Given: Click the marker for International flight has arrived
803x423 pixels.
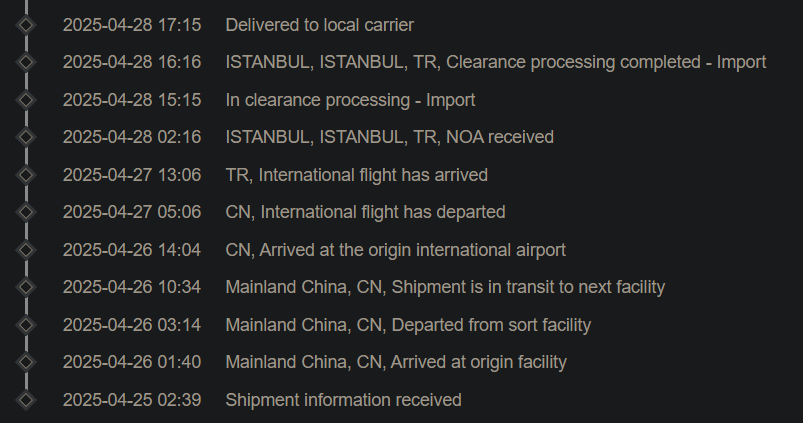Looking at the screenshot, I should (26, 175).
